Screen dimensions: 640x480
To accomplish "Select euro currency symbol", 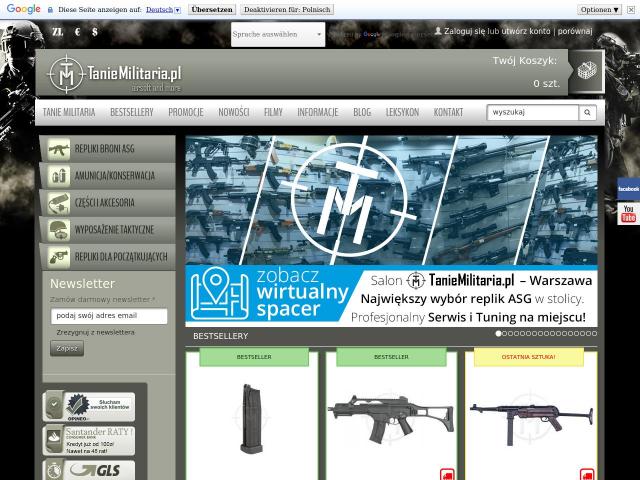I will (x=78, y=31).
